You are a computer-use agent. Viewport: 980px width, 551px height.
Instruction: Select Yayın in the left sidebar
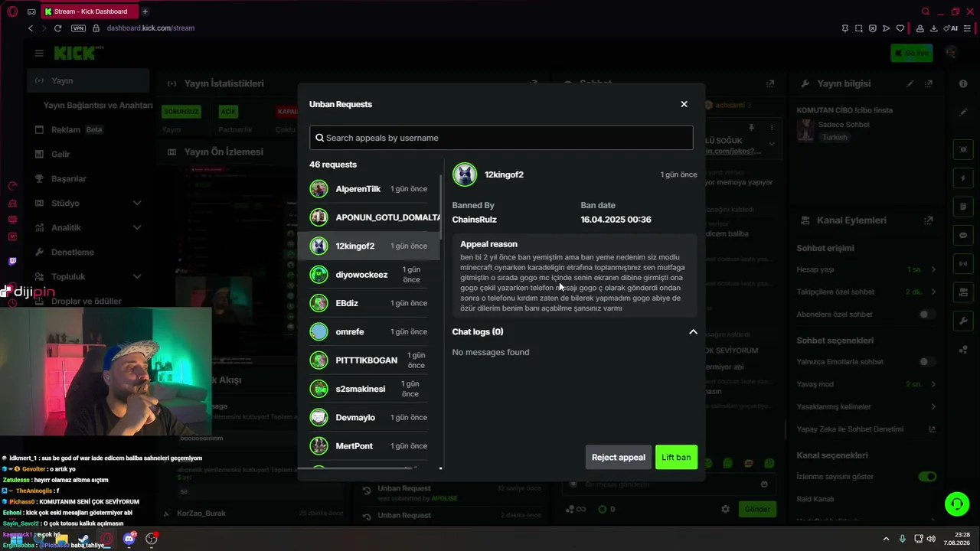88,81
